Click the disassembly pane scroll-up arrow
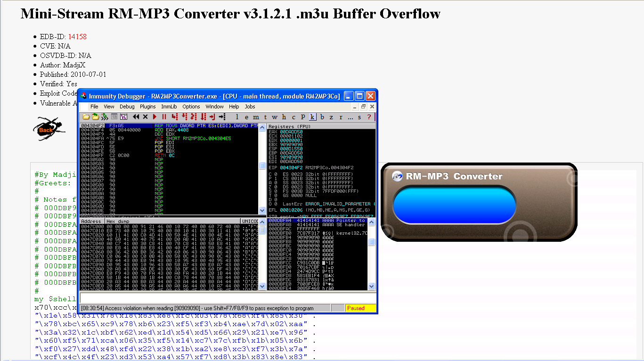644x361 pixels. click(262, 127)
